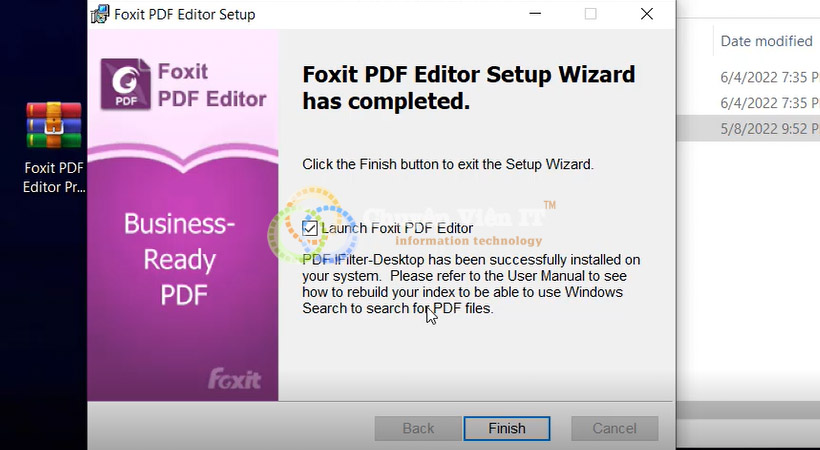Select the first file row dated 6/4/2022
Viewport: 820px width, 450px height.
click(766, 77)
